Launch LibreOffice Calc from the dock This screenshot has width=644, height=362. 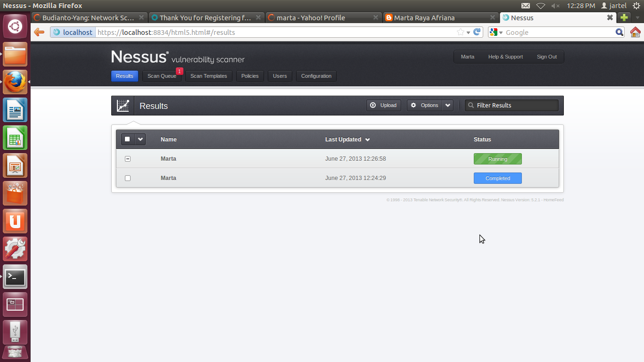point(15,138)
